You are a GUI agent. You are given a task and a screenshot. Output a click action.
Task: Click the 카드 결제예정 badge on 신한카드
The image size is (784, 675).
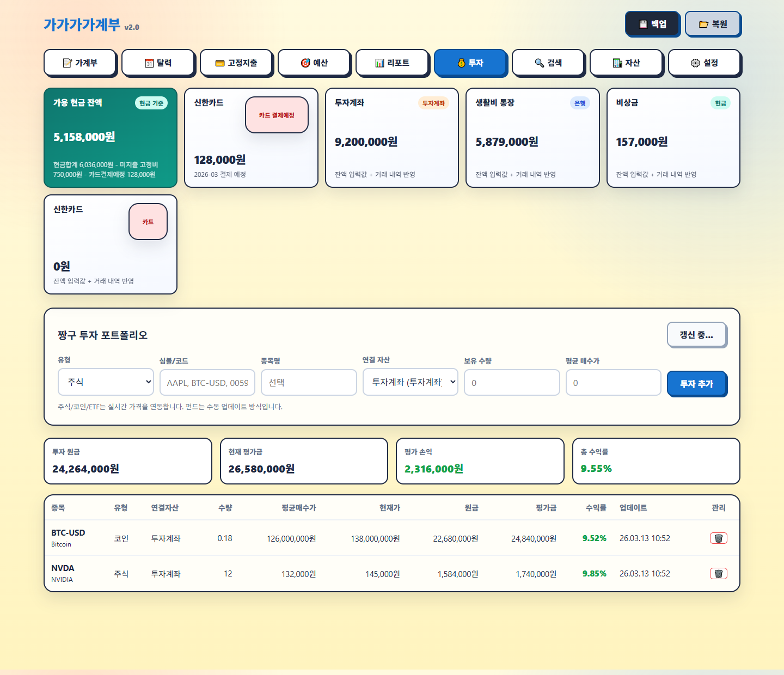point(277,115)
